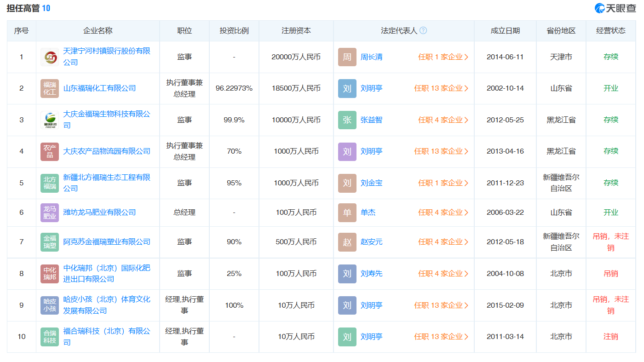Open 山东福瑞化工有限公司 company link
The height and width of the screenshot is (362, 644).
(99, 88)
